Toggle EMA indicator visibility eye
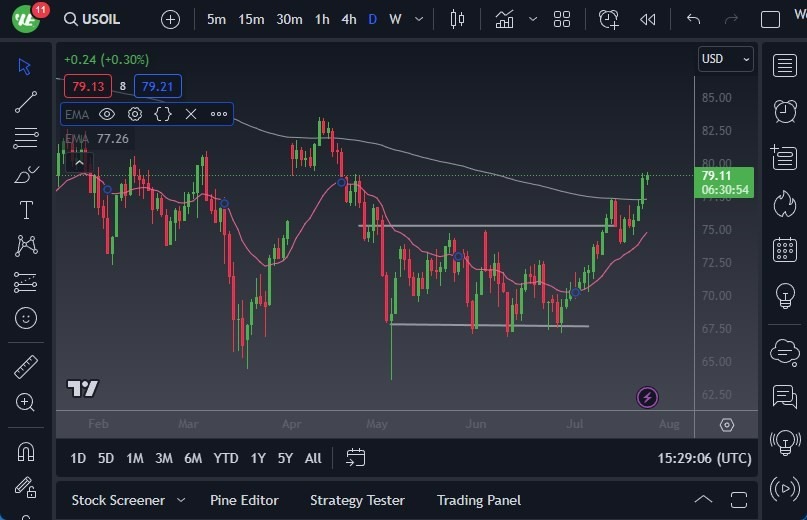 click(x=107, y=114)
